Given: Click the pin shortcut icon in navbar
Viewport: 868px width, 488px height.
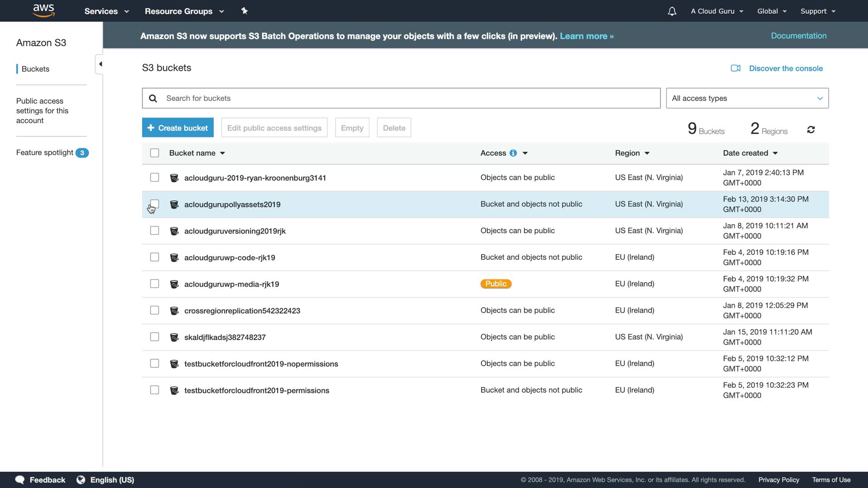Looking at the screenshot, I should 244,11.
